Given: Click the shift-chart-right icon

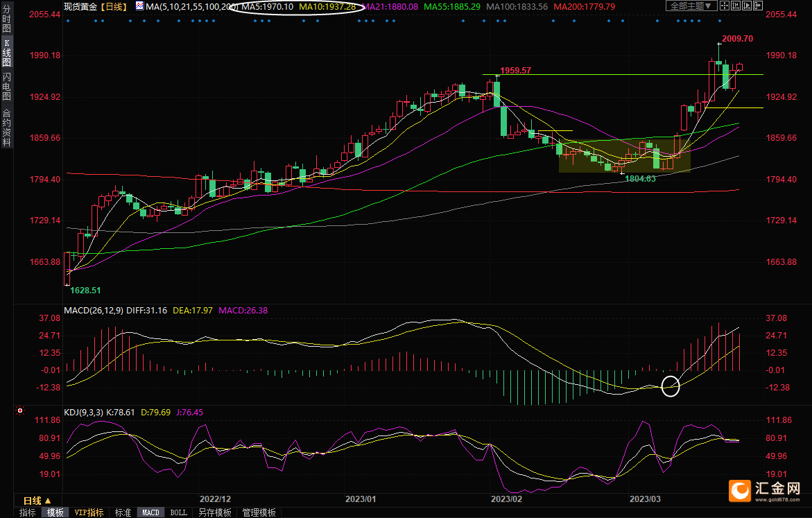Looking at the screenshot, I should (757, 6).
